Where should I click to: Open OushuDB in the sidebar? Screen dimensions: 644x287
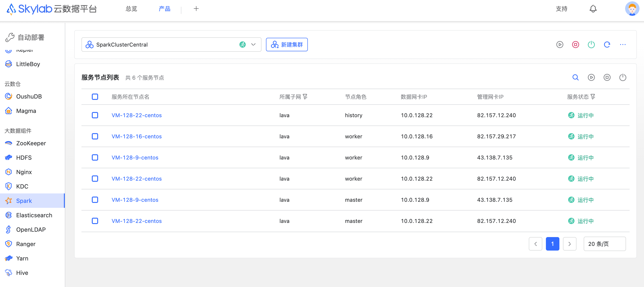coord(32,96)
